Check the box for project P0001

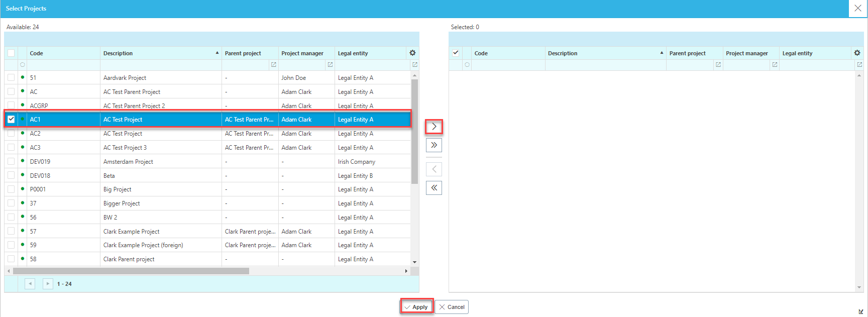pos(11,189)
